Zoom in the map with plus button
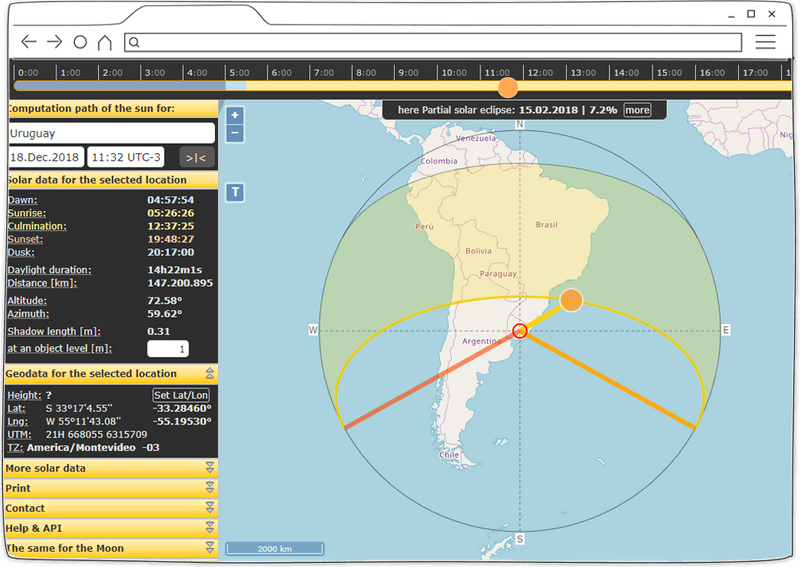The image size is (800, 567). point(235,115)
